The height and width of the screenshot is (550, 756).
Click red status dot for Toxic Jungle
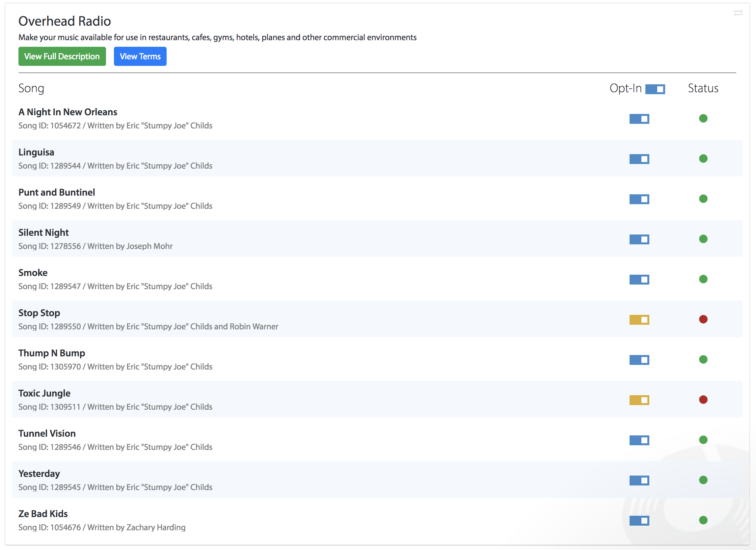tap(703, 399)
